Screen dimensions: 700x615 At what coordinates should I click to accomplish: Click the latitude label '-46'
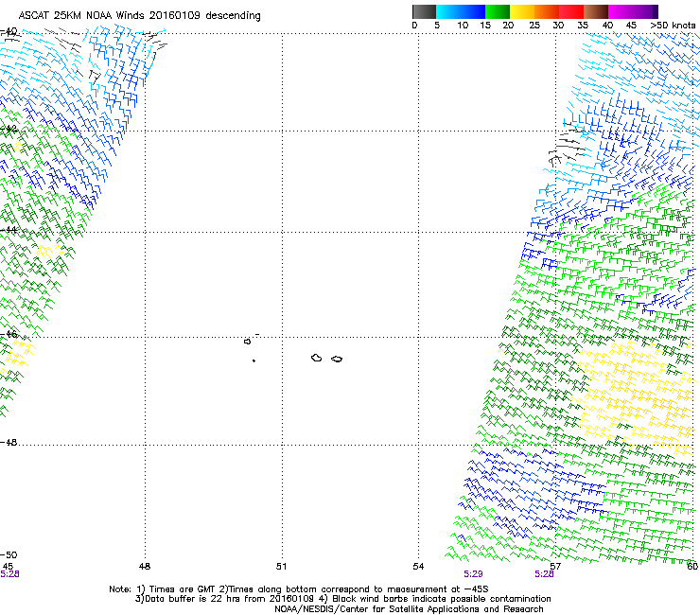coord(9,334)
